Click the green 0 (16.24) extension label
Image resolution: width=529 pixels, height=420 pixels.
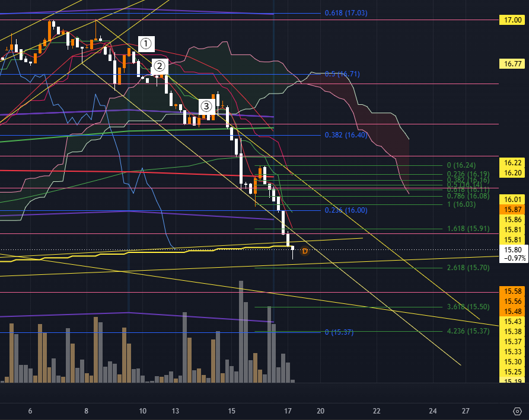pyautogui.click(x=461, y=165)
